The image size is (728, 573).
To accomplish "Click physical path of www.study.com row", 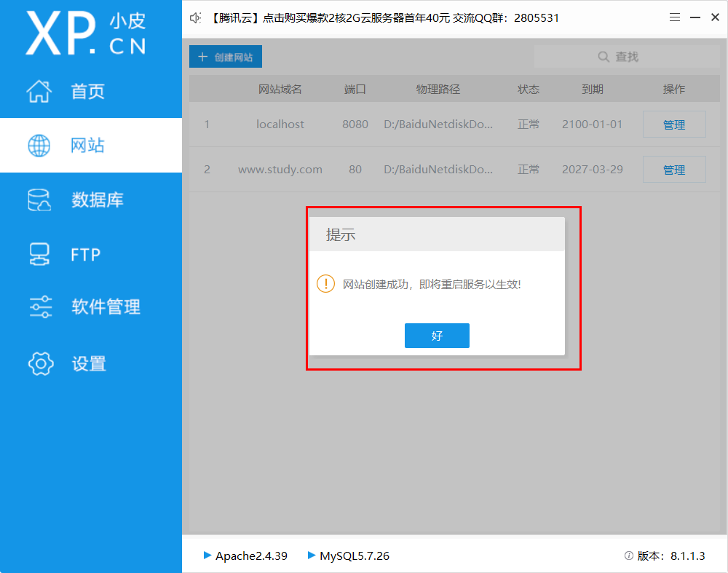I will tap(438, 170).
